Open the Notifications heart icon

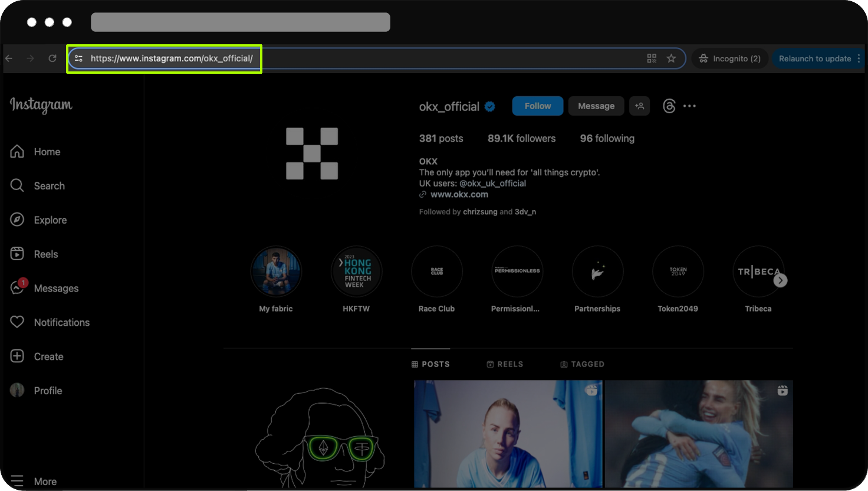pyautogui.click(x=17, y=322)
